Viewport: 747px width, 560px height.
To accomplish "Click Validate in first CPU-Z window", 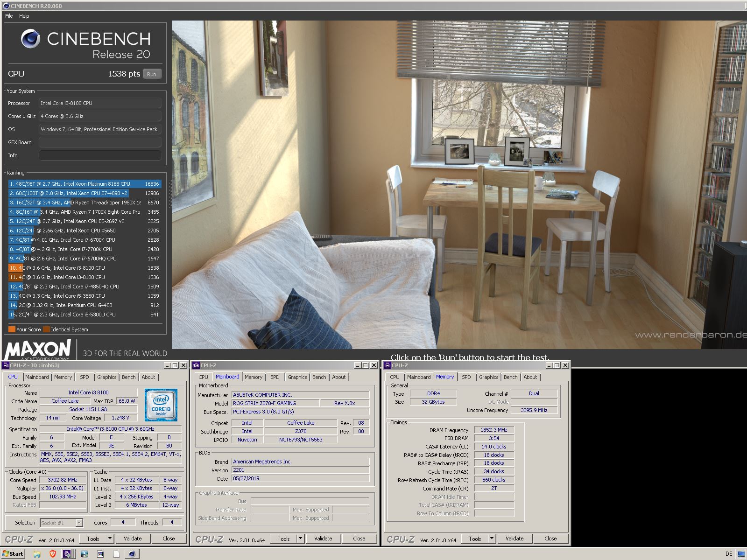I will [133, 539].
